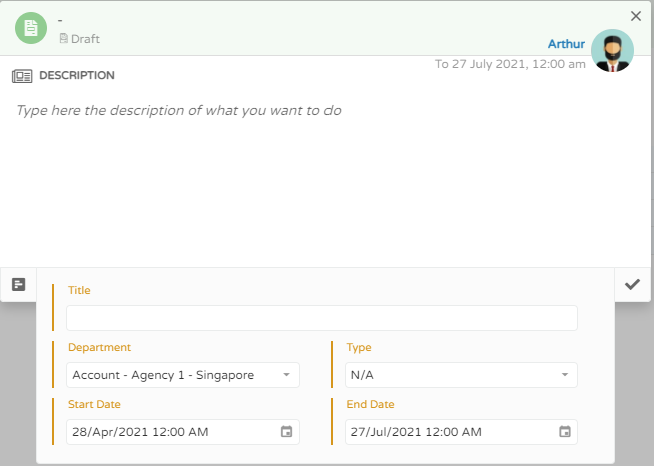
Task: Click the Start Date text field
Action: 170,432
